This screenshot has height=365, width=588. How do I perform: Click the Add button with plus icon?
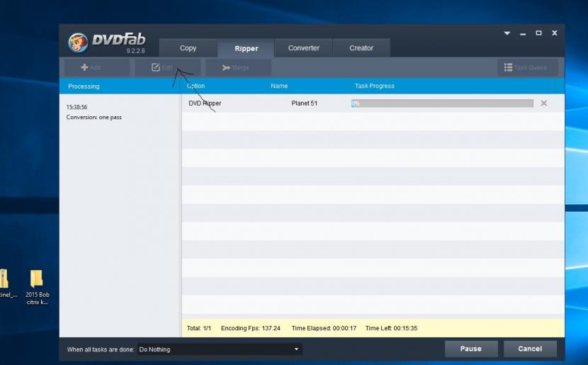point(97,67)
